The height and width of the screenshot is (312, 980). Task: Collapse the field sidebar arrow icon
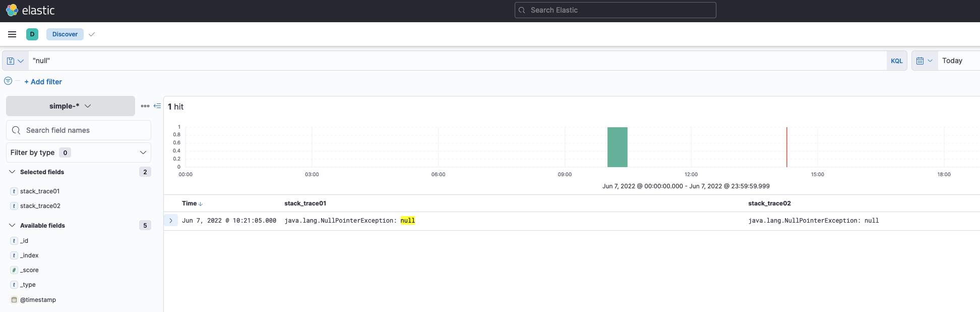157,106
